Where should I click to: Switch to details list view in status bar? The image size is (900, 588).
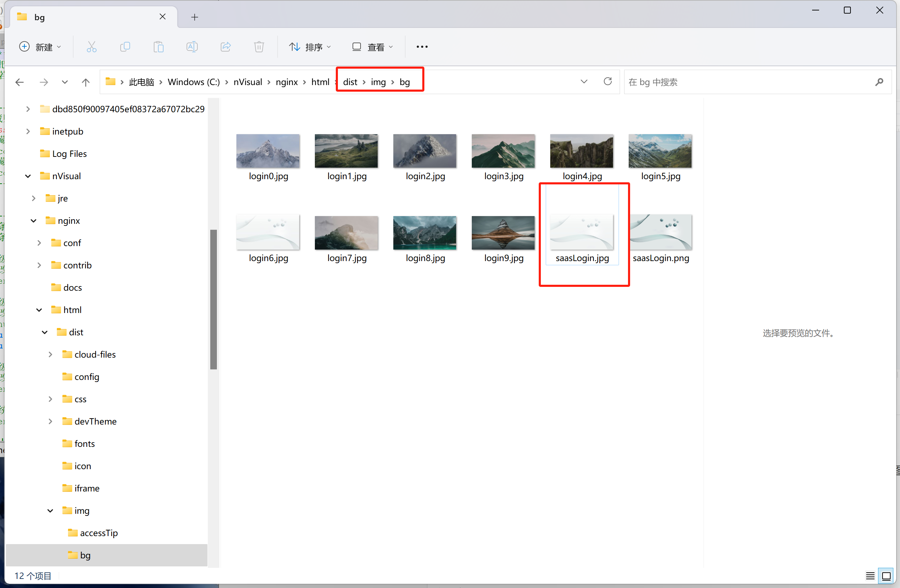(x=870, y=576)
